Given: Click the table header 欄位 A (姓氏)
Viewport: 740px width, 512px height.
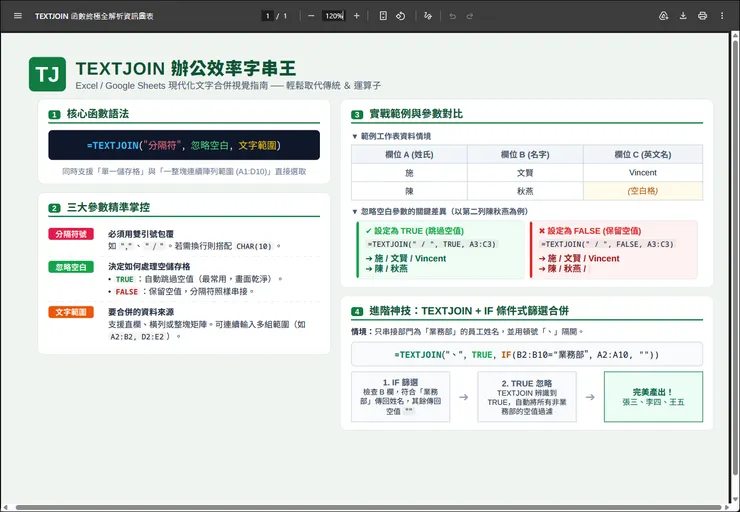Looking at the screenshot, I should 409,154.
